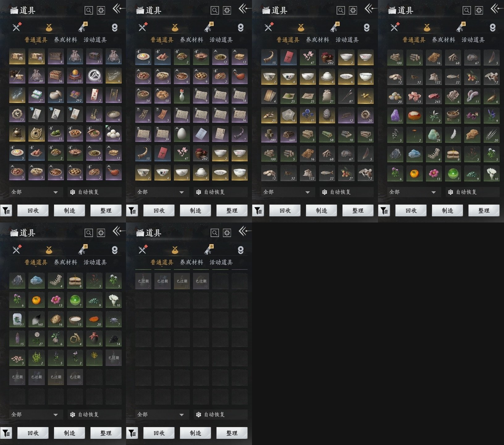Open 活动道具 tab in the treasure chest panel
Screen dimensions: 504x445
coord(95,40)
